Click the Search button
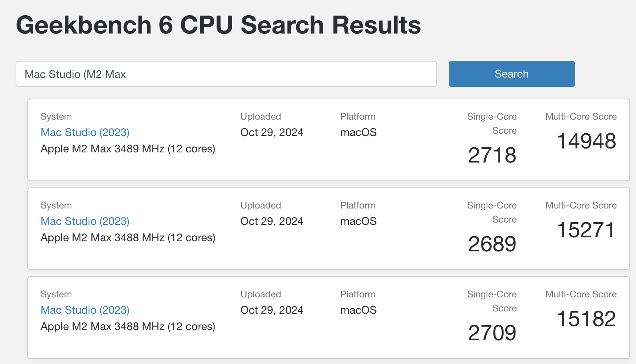This screenshot has height=364, width=636. point(511,74)
